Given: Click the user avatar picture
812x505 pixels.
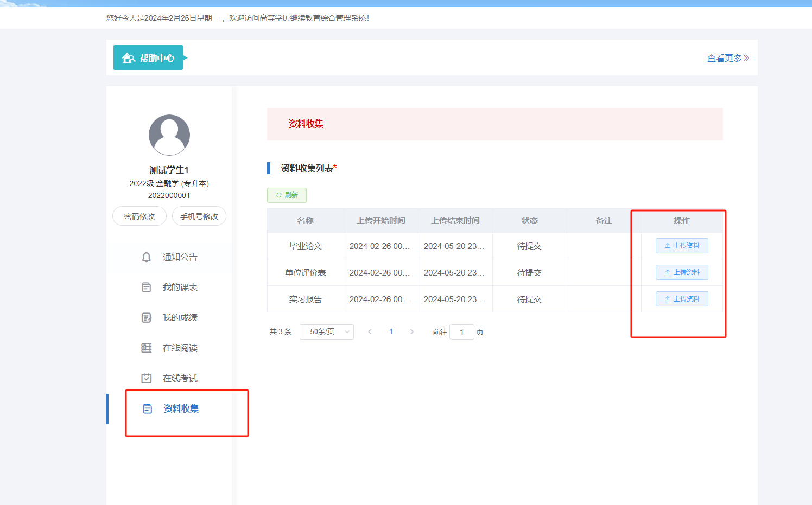Looking at the screenshot, I should coord(169,135).
